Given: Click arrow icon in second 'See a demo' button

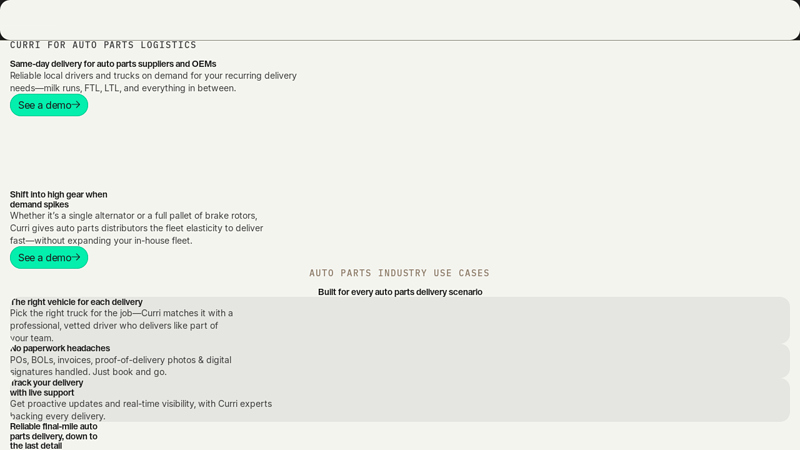Looking at the screenshot, I should pos(76,257).
